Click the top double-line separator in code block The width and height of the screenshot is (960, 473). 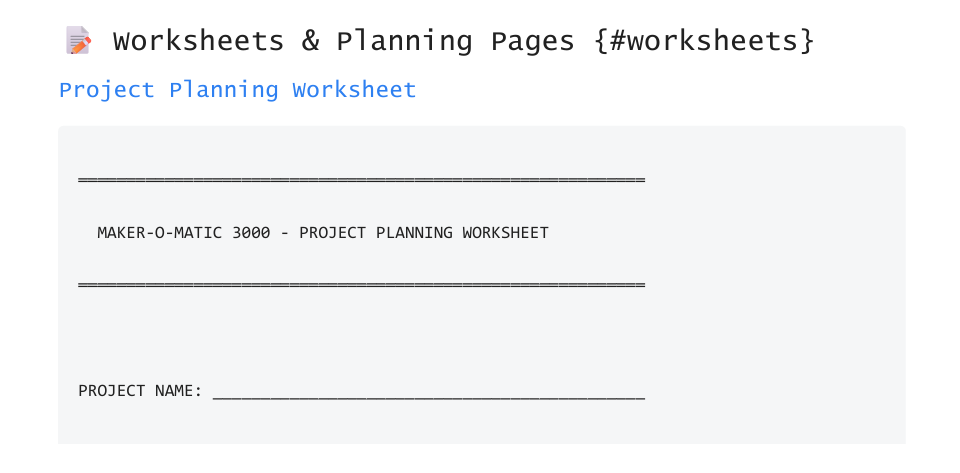tap(361, 181)
